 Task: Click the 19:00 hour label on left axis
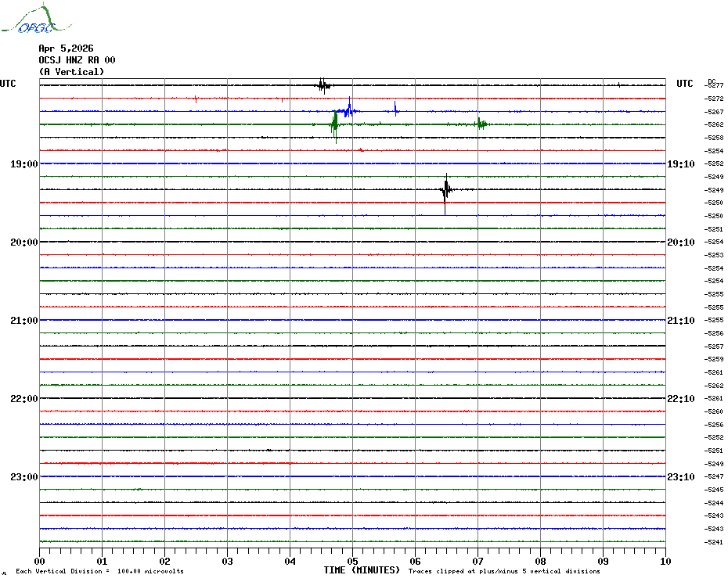(x=24, y=164)
